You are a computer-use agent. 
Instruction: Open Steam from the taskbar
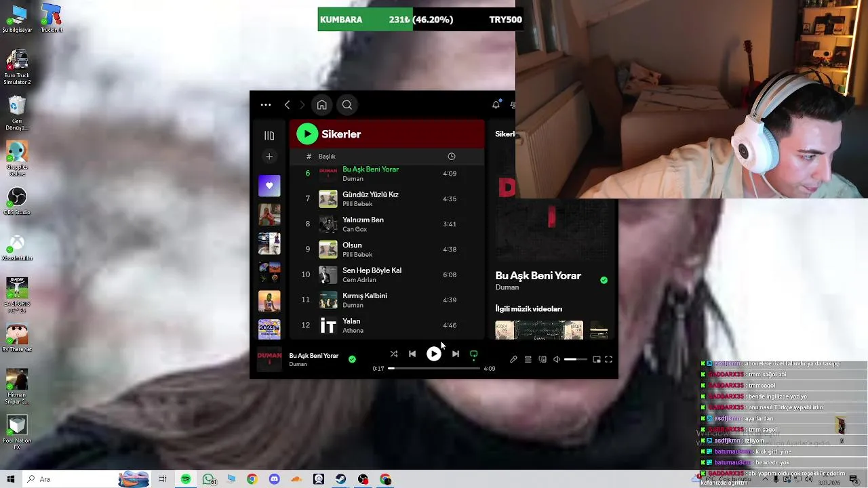point(340,479)
